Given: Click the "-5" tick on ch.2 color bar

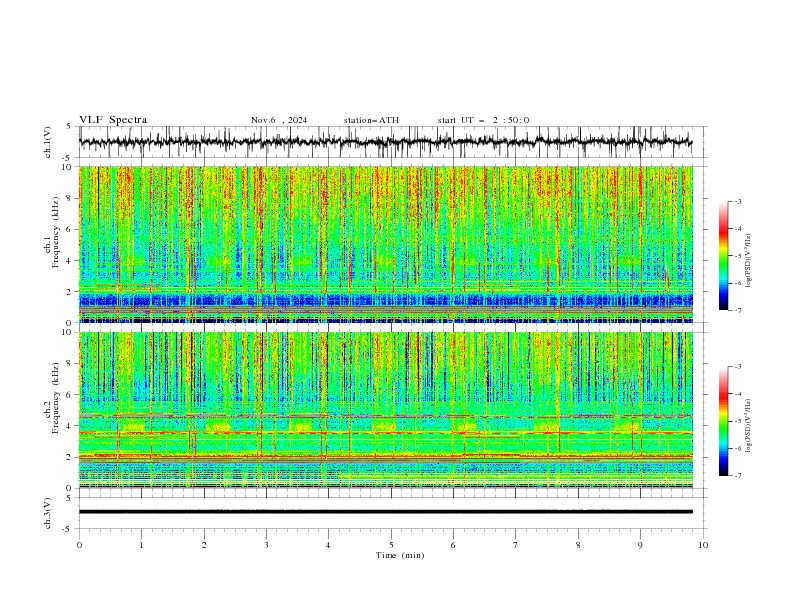Looking at the screenshot, I should (x=737, y=421).
